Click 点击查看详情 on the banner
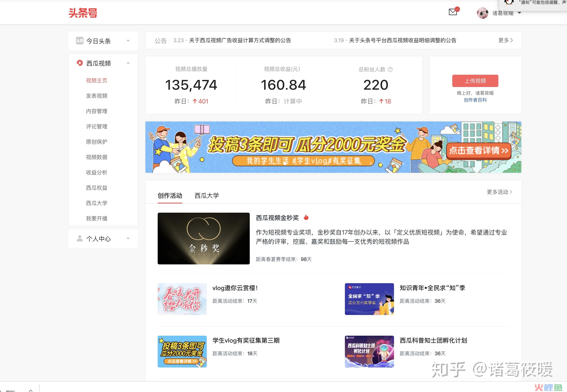Viewport: 567px width, 392px height. 479,151
